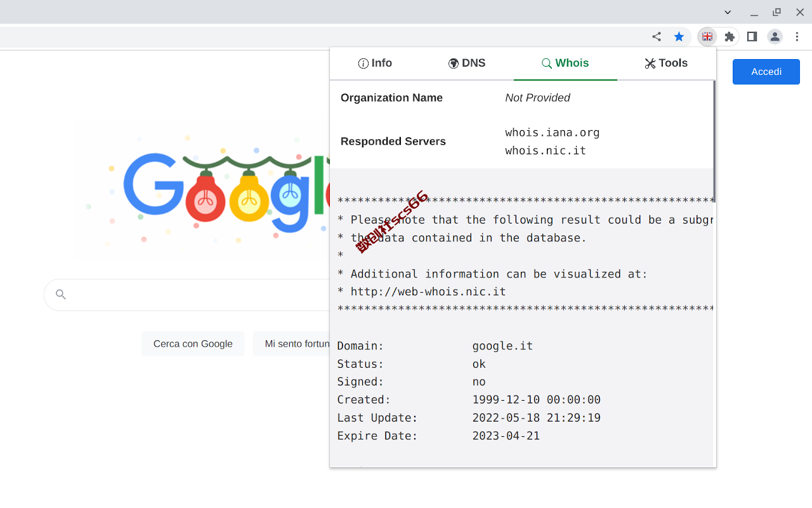
Task: Click the Created date 1999-12-10 00:00:00
Action: point(536,400)
